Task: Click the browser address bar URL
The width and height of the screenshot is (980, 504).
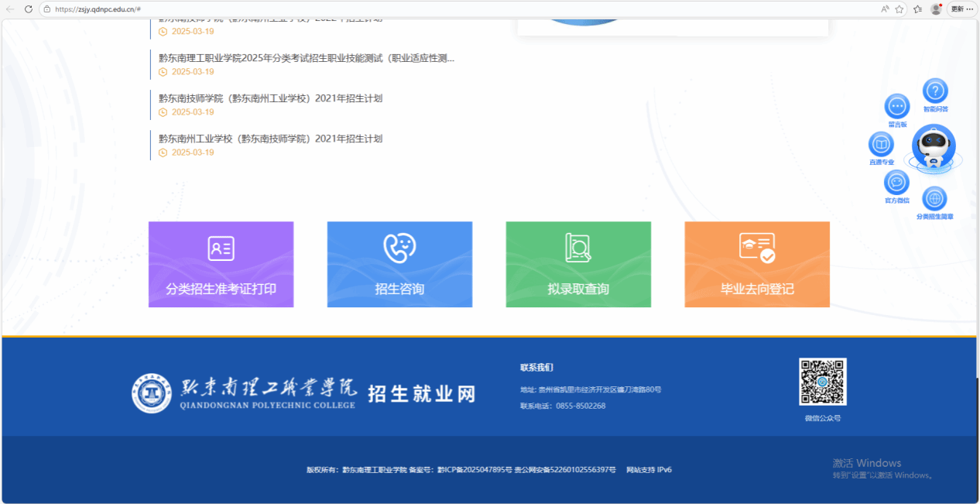Action: pos(98,9)
